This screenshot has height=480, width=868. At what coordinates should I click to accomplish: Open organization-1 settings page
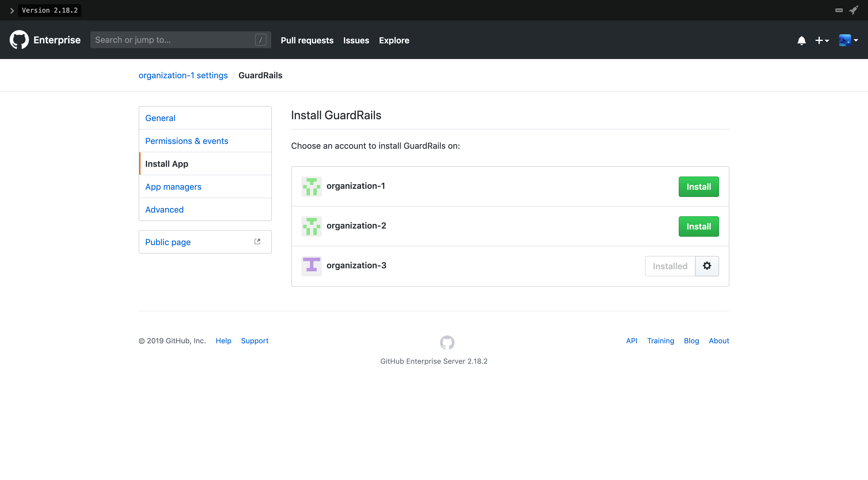click(183, 75)
